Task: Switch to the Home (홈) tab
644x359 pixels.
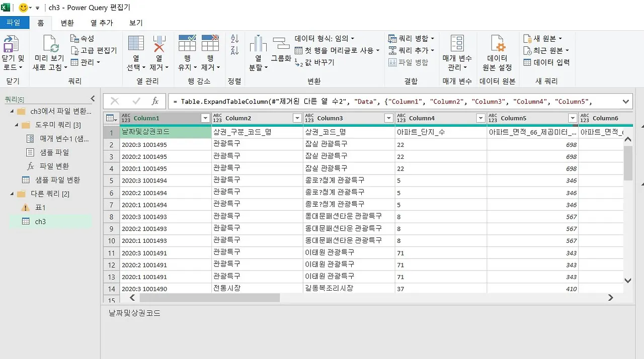Action: (x=41, y=23)
